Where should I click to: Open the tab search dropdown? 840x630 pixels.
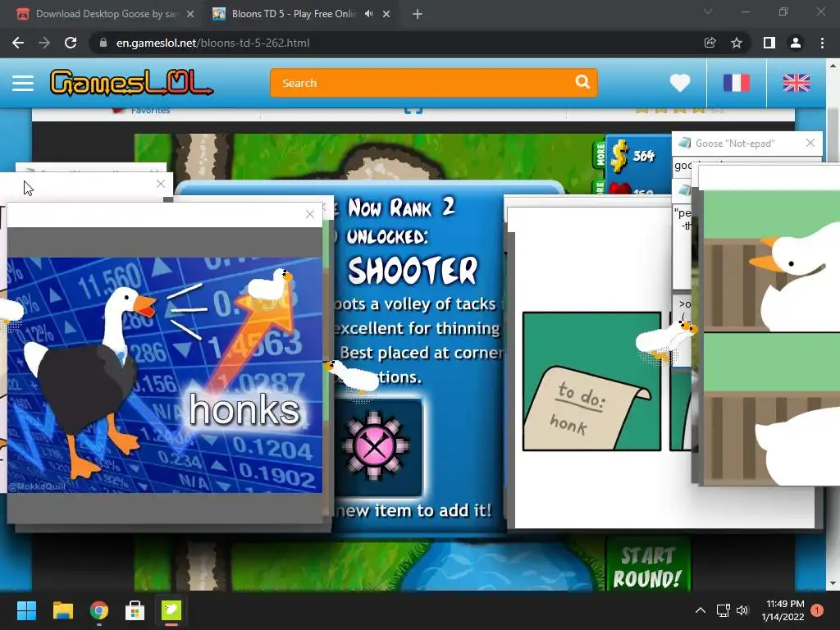coord(708,11)
